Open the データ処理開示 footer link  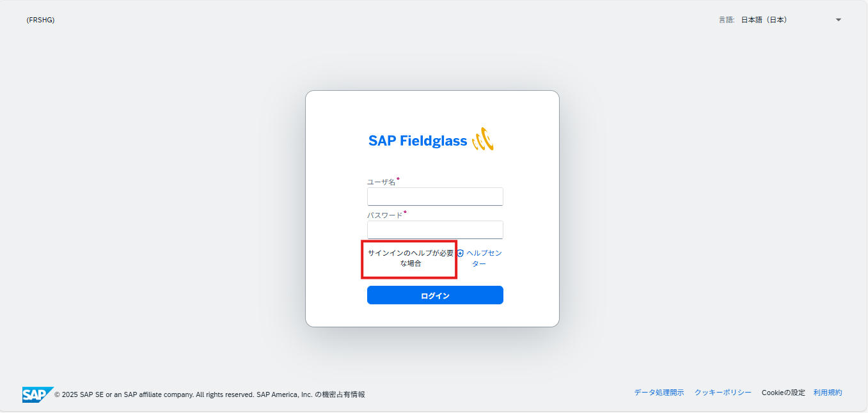pyautogui.click(x=659, y=393)
